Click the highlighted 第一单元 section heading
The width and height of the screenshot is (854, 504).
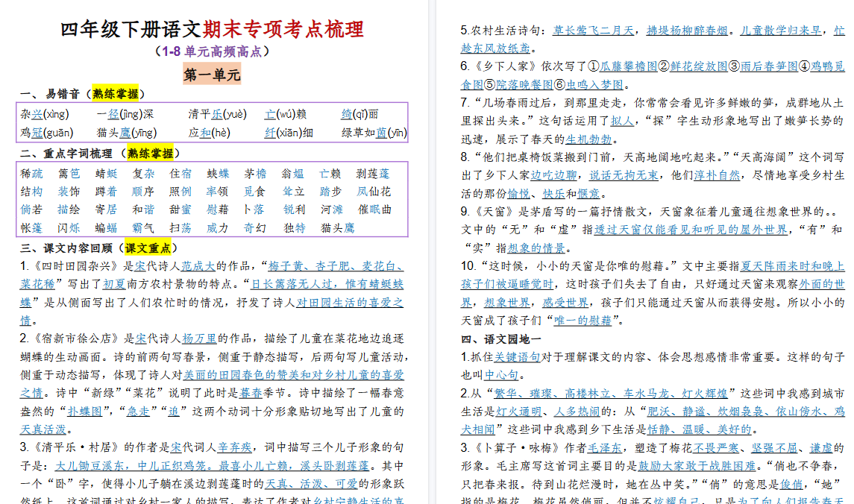(x=211, y=74)
